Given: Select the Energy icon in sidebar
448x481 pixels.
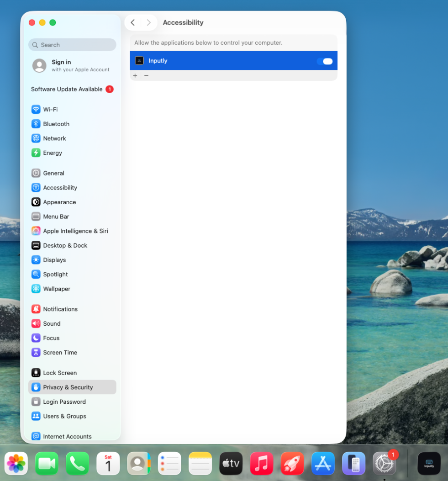Looking at the screenshot, I should pyautogui.click(x=36, y=153).
